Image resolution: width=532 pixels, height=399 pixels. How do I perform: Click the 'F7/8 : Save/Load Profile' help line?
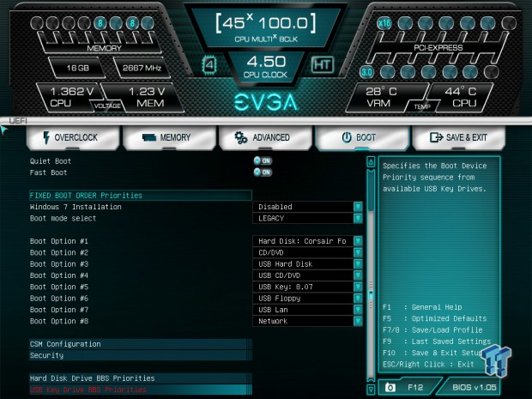(432, 329)
